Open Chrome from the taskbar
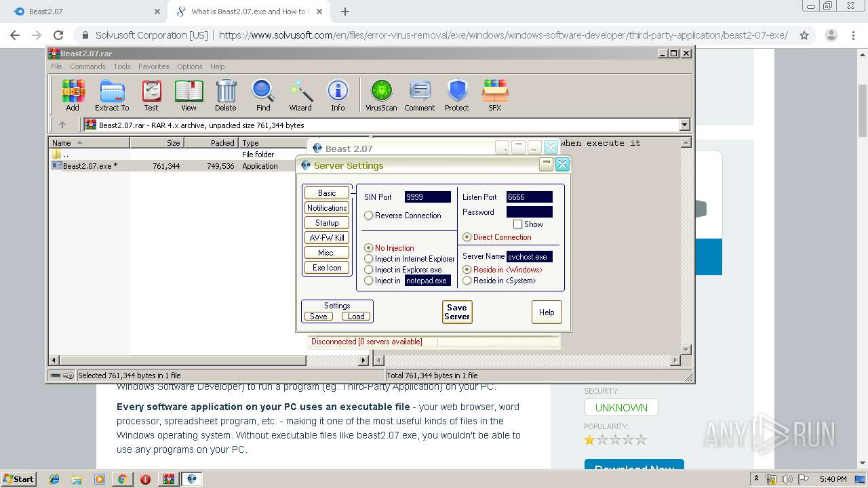This screenshot has width=868, height=488. 122,479
